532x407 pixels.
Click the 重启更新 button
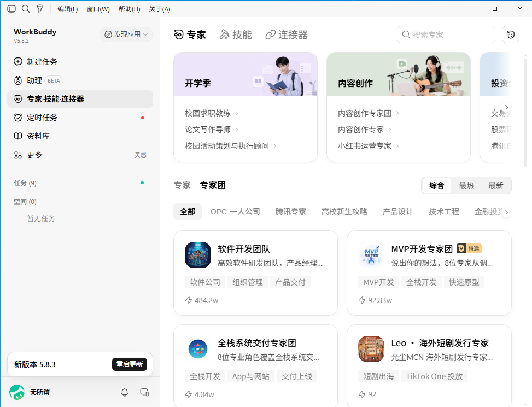pos(130,364)
